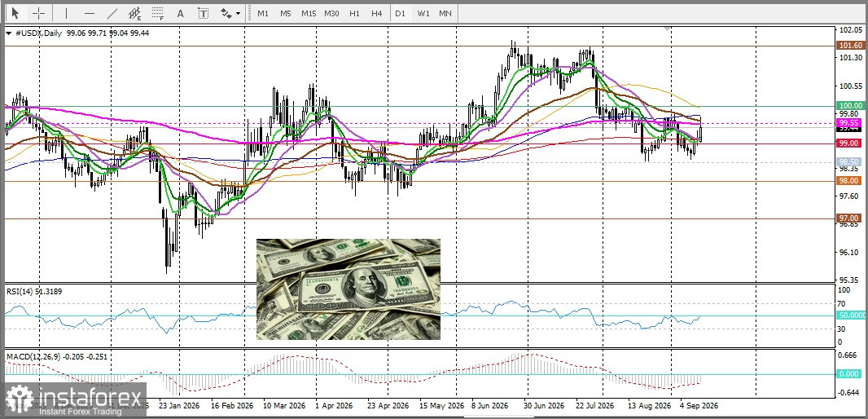
Task: Select the Text Label tool
Action: (204, 13)
